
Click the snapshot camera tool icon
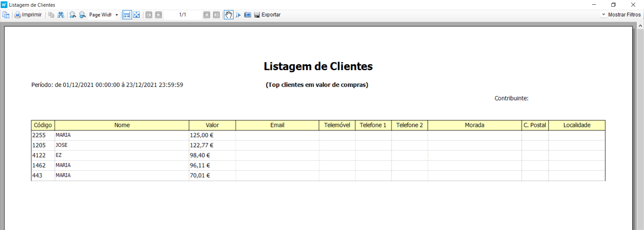(248, 15)
